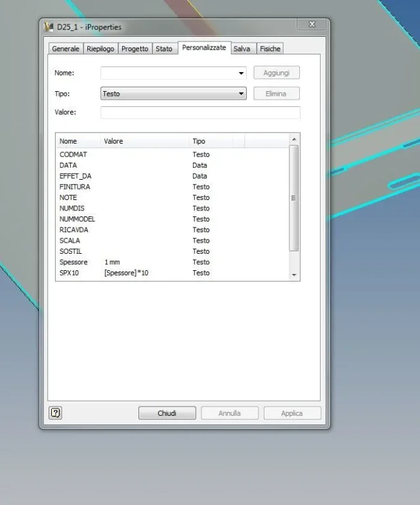The height and width of the screenshot is (505, 420).
Task: Expand the Tipo combo box
Action: (x=241, y=94)
